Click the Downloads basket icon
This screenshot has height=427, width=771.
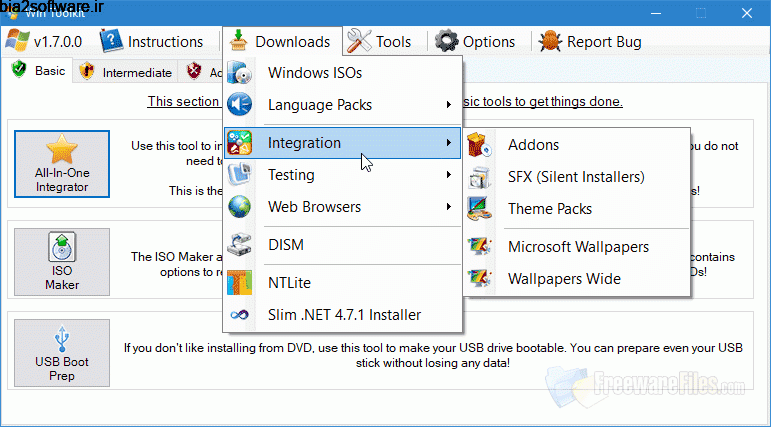[x=238, y=41]
